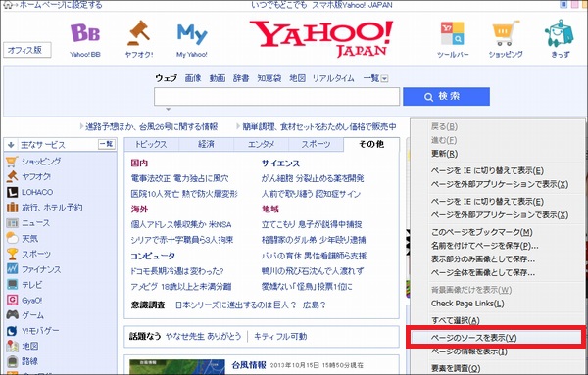The width and height of the screenshot is (588, 375).
Task: Open the スマホ版Yahoo! JAPAN link
Action: [x=352, y=5]
